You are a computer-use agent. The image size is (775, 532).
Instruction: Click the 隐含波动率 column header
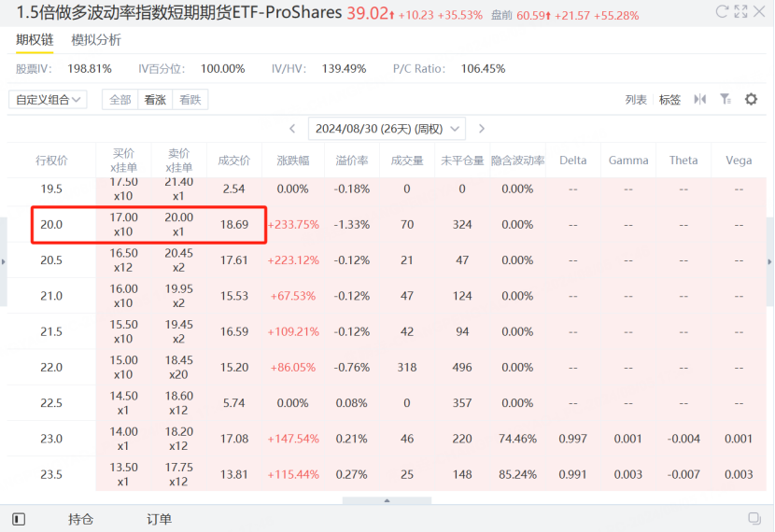[x=517, y=161]
